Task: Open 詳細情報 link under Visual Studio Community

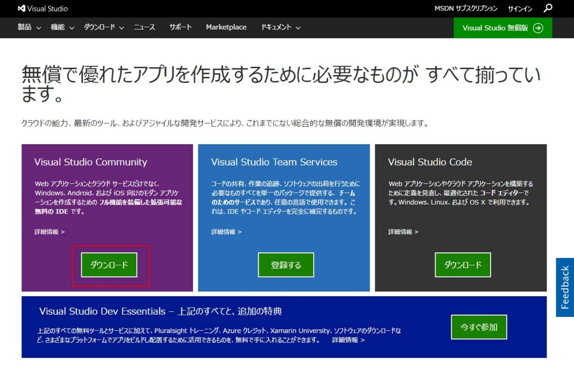Action: 49,232
